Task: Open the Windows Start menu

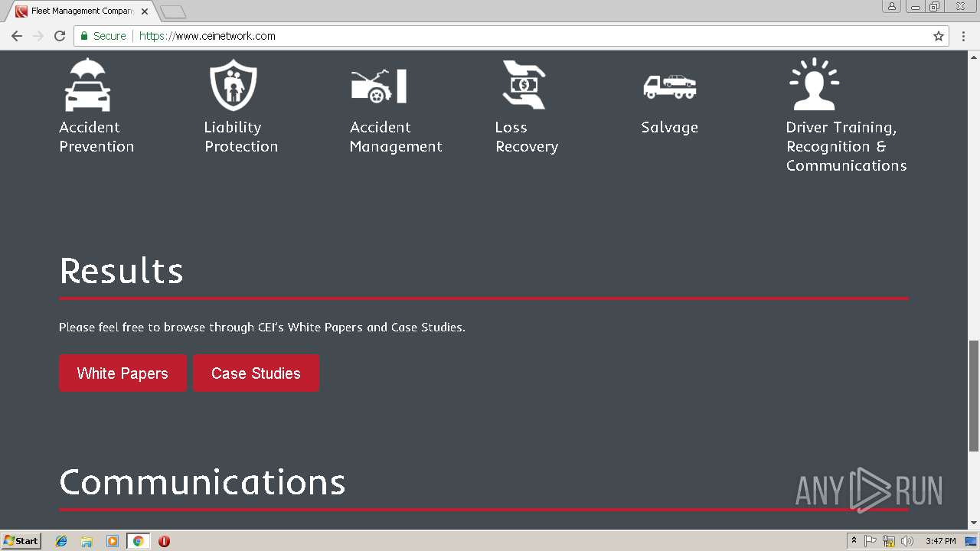Action: tap(21, 541)
